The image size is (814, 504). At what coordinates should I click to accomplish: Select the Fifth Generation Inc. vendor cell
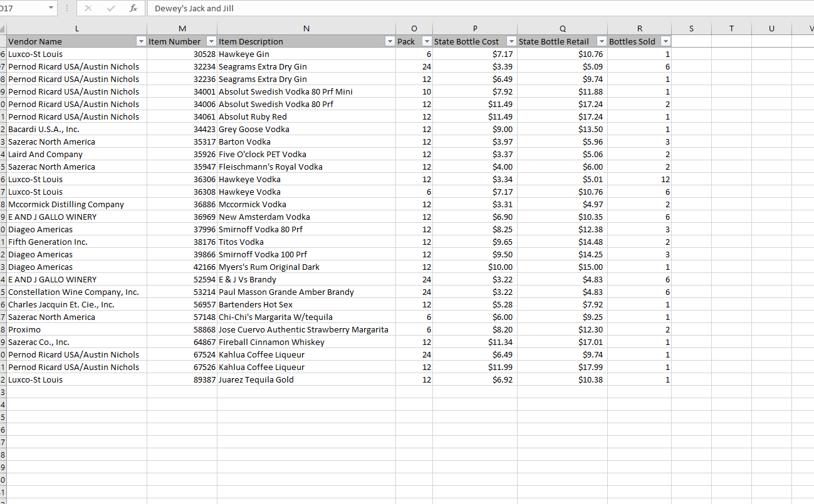coord(76,242)
